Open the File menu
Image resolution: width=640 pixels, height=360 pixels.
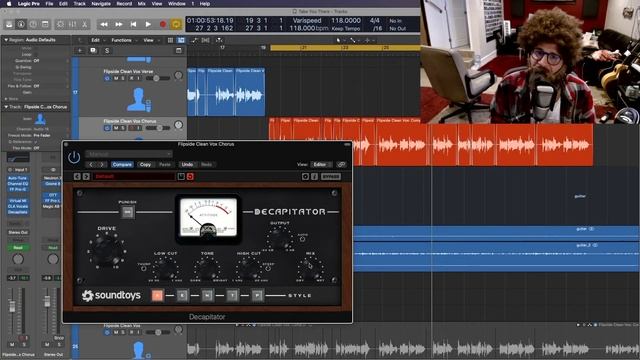coord(49,4)
